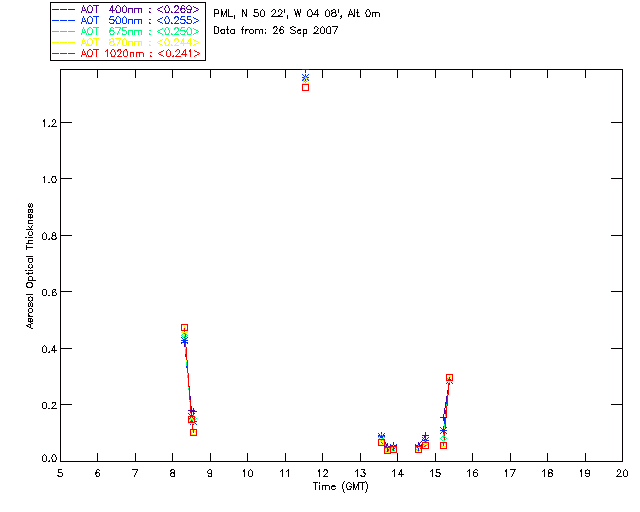Click the x-axis tick label 10
The width and height of the screenshot is (640, 512).
247,473
